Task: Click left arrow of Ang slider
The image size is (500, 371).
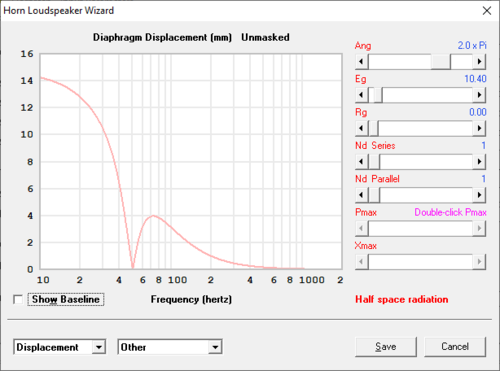Action: (361, 62)
